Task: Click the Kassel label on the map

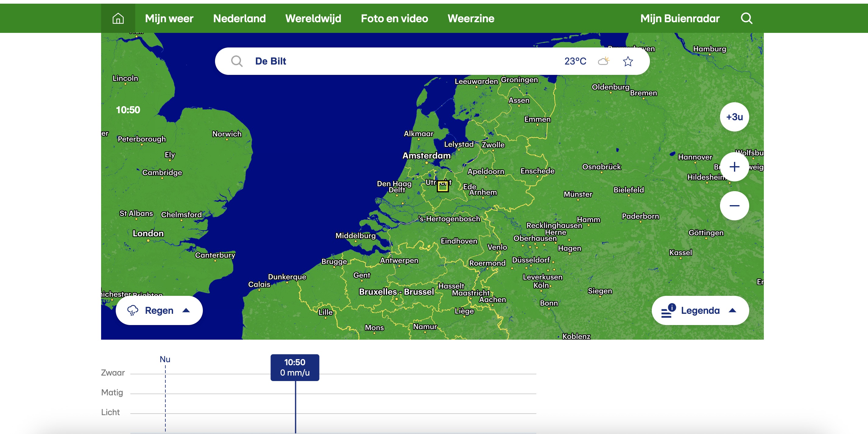Action: pyautogui.click(x=680, y=253)
